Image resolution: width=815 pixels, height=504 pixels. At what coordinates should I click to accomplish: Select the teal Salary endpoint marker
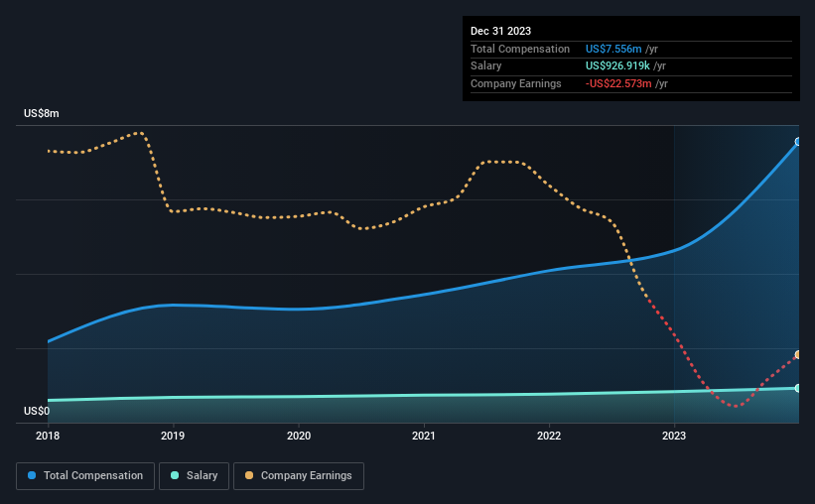pyautogui.click(x=798, y=388)
